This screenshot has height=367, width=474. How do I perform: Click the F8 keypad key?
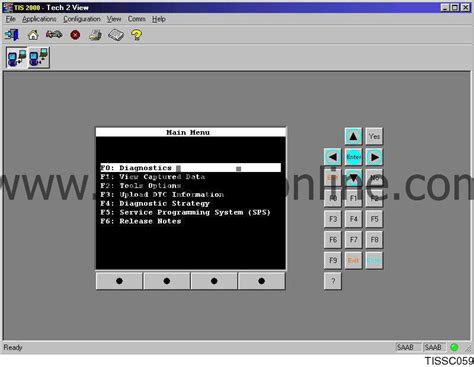coord(374,240)
